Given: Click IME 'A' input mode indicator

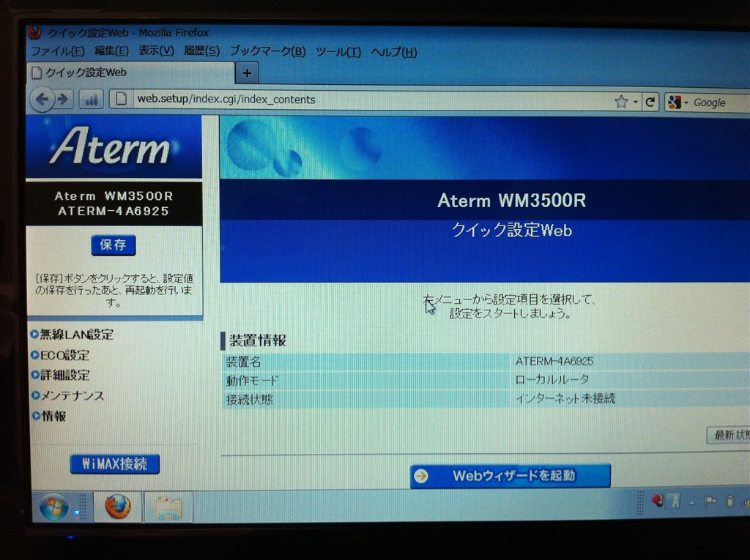Looking at the screenshot, I should tap(675, 501).
